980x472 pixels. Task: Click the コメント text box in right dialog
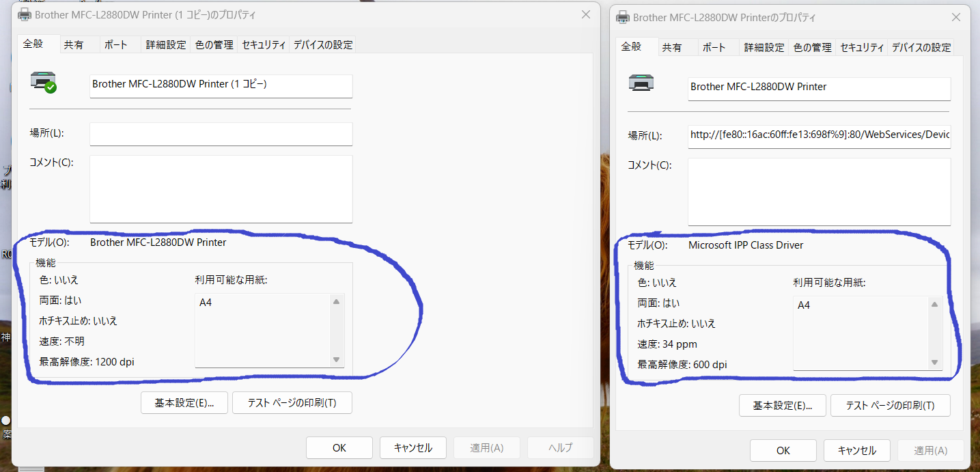(x=819, y=191)
